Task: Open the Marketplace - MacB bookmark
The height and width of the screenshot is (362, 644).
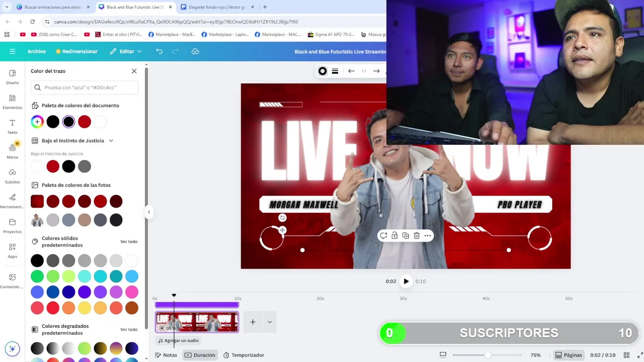Action: pos(172,34)
